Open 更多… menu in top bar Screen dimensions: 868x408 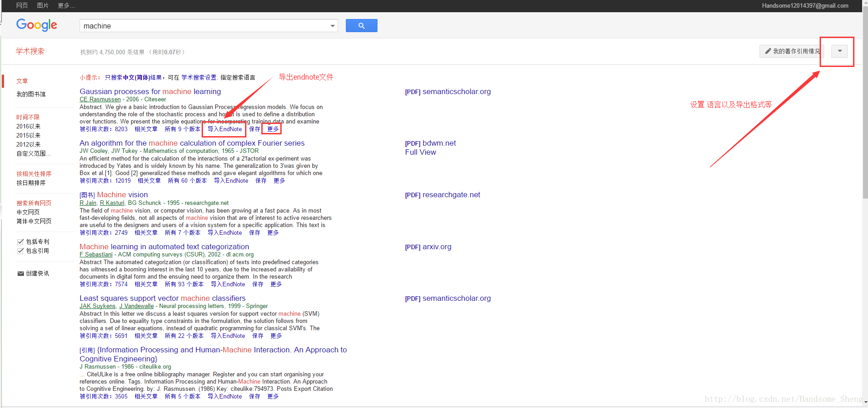(x=66, y=5)
